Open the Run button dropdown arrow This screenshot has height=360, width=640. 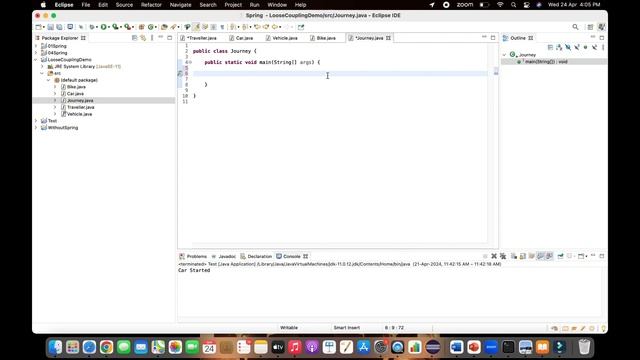coord(109,27)
